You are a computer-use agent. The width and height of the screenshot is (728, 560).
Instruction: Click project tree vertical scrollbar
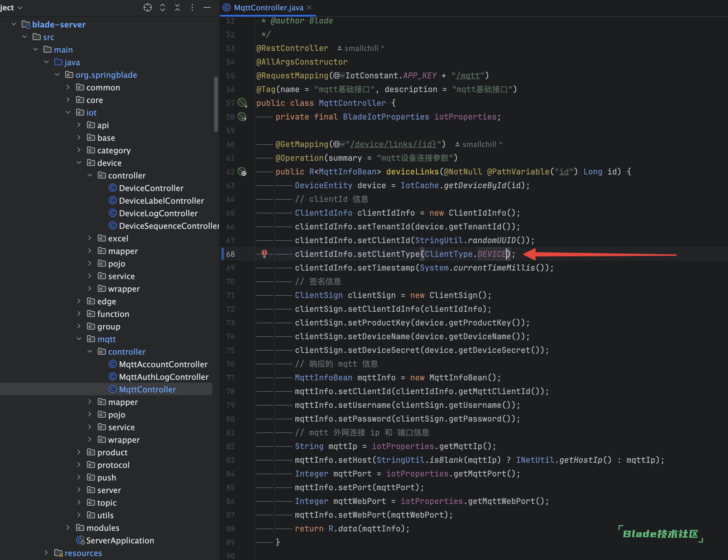(216, 104)
